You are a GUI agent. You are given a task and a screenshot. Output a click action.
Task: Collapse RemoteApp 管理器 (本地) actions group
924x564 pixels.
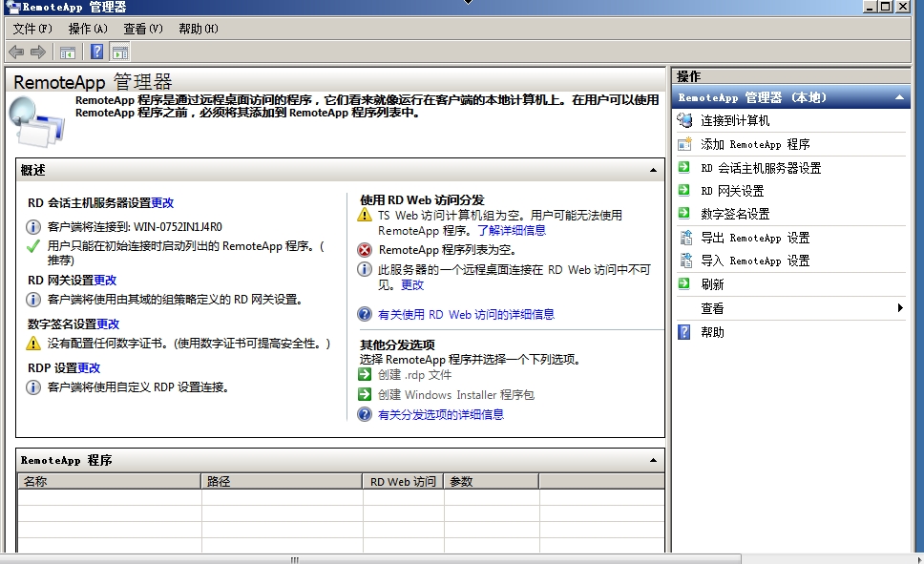[x=899, y=98]
